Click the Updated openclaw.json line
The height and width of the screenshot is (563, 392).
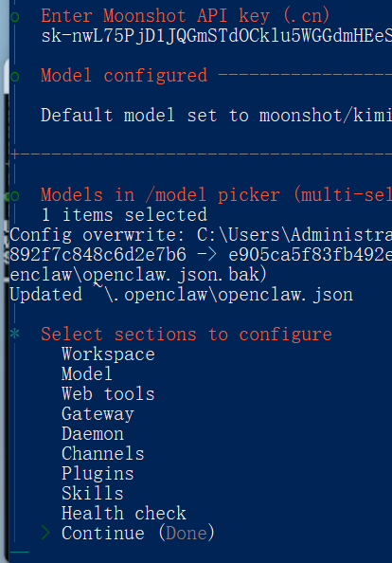[x=181, y=295]
